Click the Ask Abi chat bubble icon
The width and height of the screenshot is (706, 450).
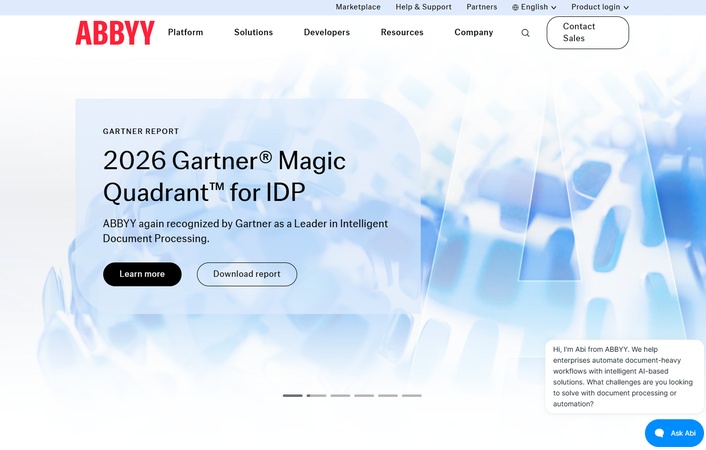(659, 433)
